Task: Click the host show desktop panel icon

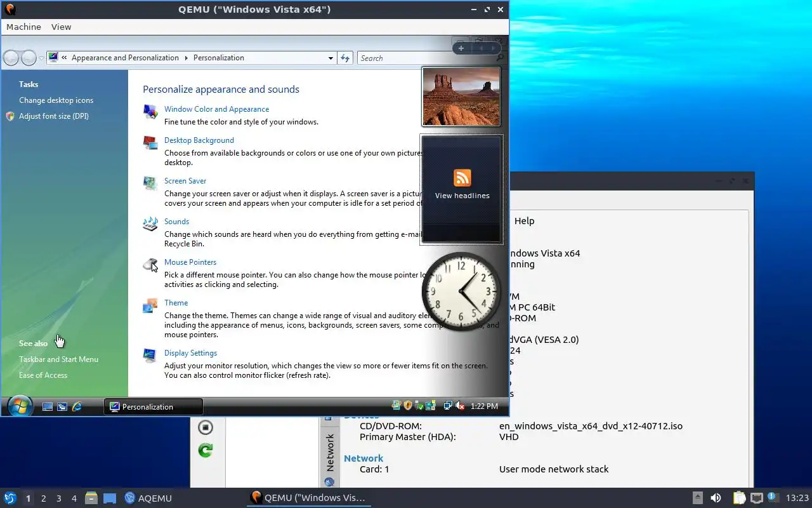Action: coord(110,498)
